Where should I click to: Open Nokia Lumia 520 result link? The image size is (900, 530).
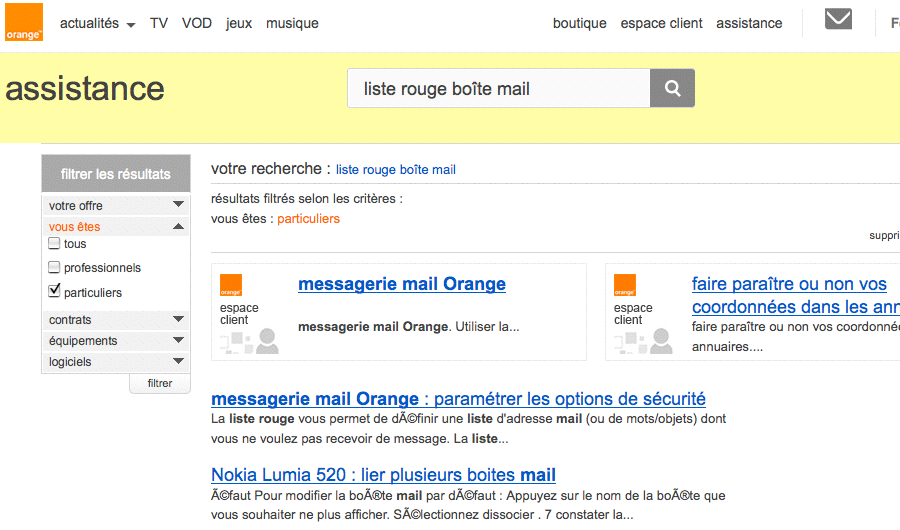383,475
